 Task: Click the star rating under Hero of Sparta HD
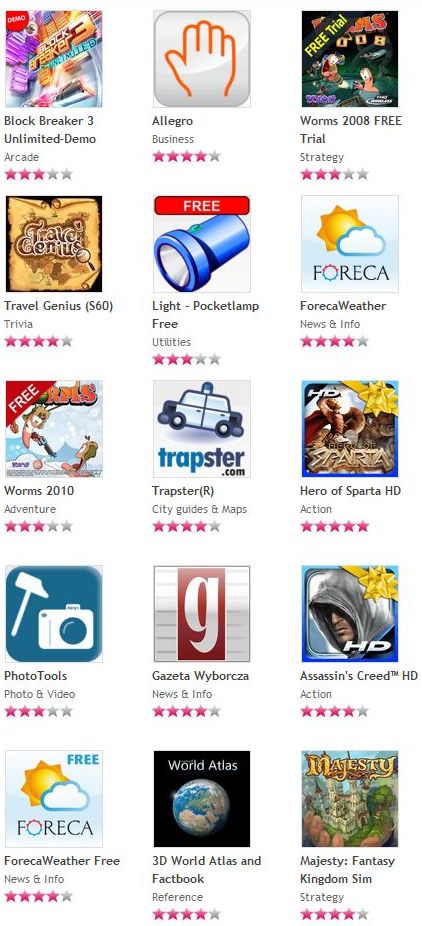click(335, 526)
